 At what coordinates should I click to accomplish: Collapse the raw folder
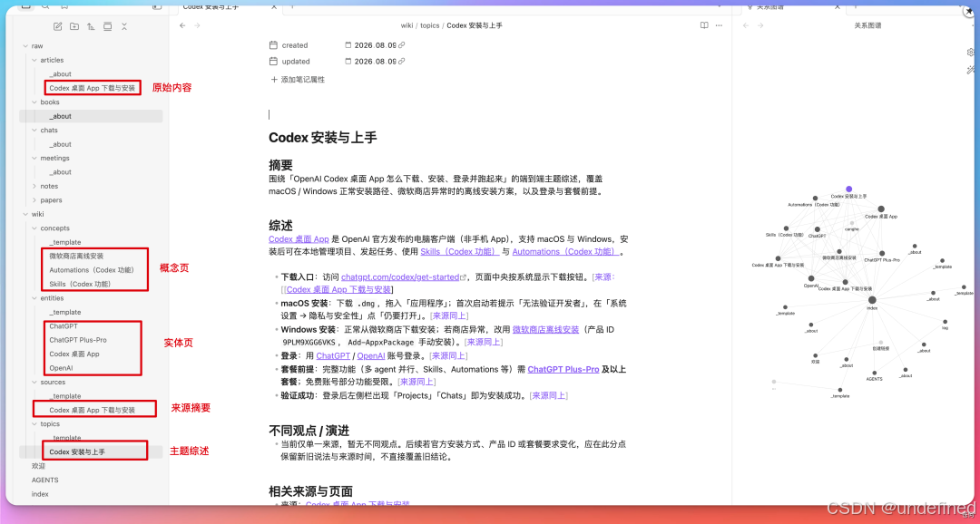click(25, 46)
